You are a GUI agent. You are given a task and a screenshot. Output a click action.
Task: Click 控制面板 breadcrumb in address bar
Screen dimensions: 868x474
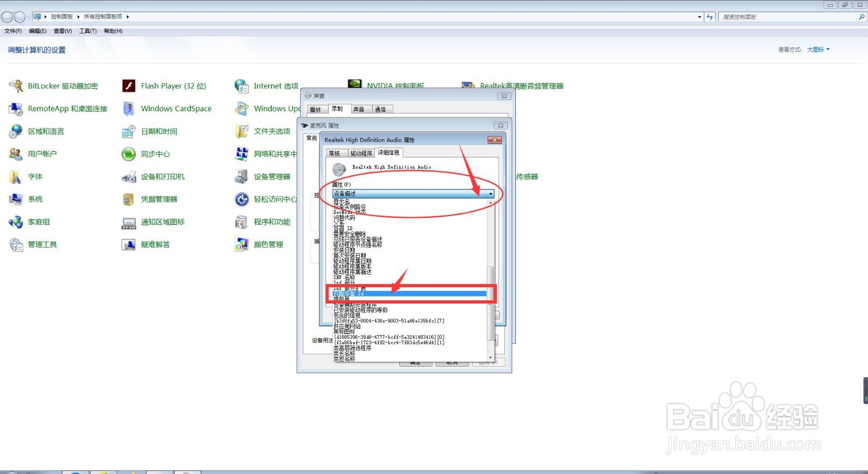(62, 17)
